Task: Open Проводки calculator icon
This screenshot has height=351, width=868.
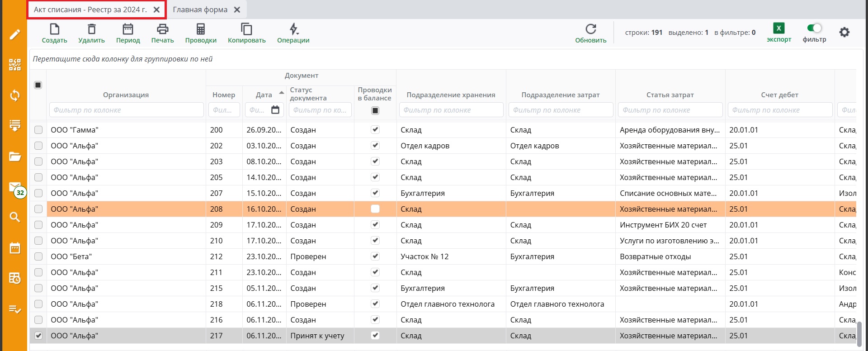Action: pos(200,30)
